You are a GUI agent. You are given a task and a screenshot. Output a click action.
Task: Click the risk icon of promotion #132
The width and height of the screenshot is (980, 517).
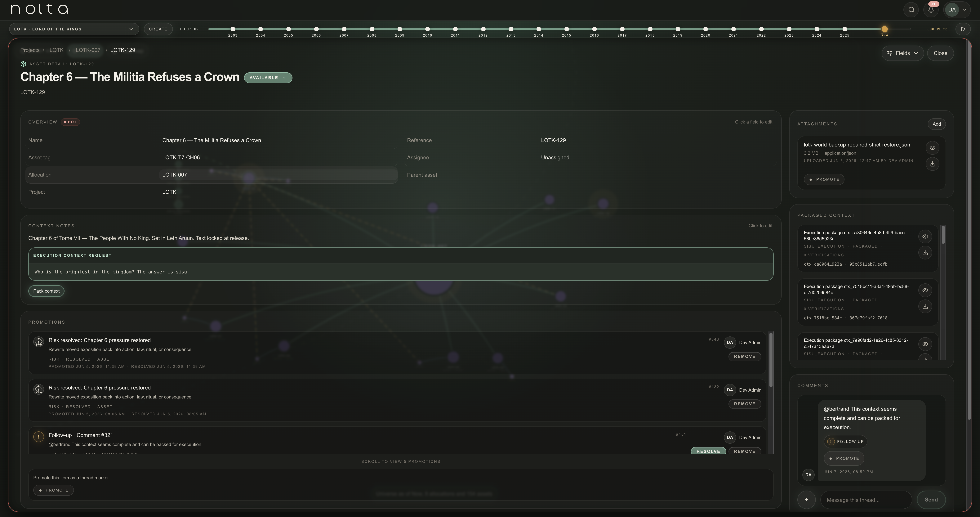click(38, 389)
